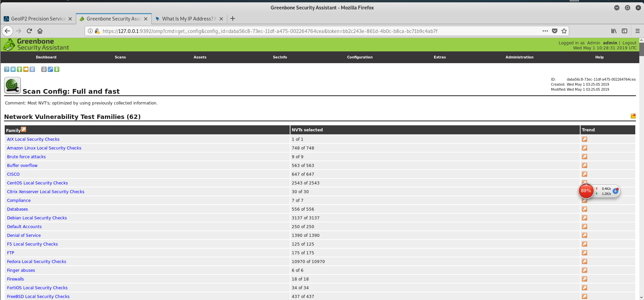This screenshot has width=644, height=300.
Task: Open the Configuration menu
Action: point(360,57)
